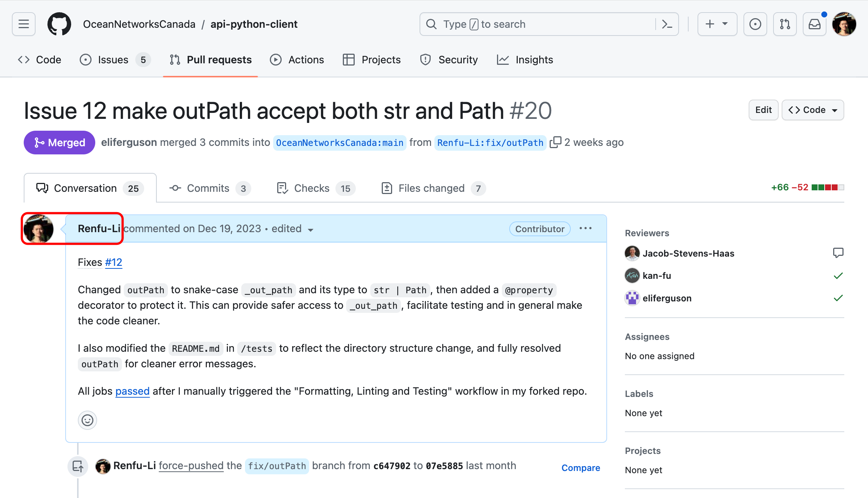This screenshot has width=868, height=498.
Task: Open the linked issue #12
Action: coord(113,262)
